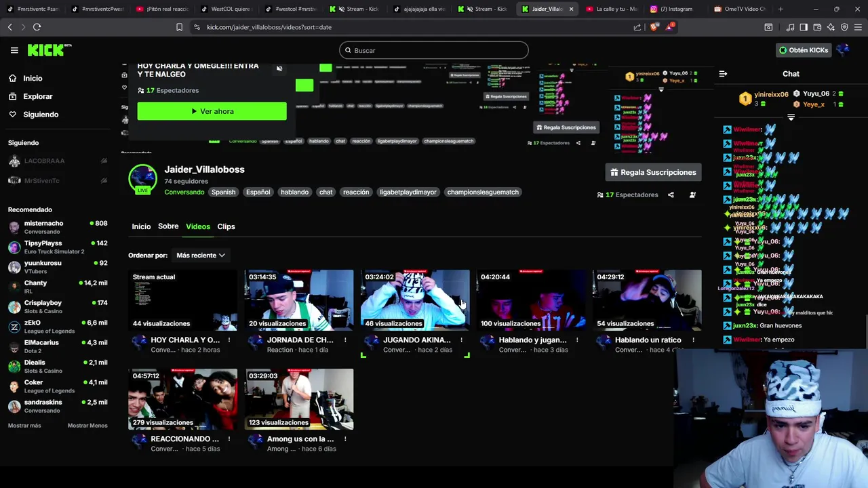The image size is (868, 488).
Task: Open the Leo AI sparkle icon
Action: click(831, 27)
